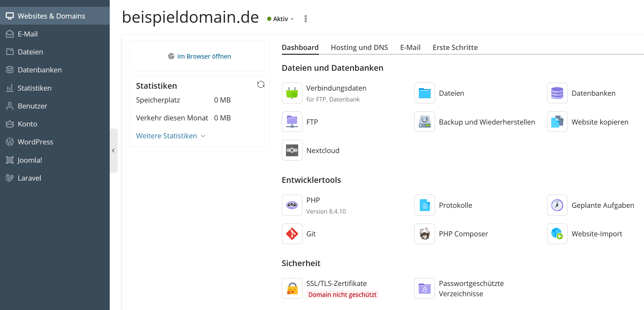The width and height of the screenshot is (644, 310).
Task: Open Benutzer in the sidebar
Action: click(x=55, y=106)
